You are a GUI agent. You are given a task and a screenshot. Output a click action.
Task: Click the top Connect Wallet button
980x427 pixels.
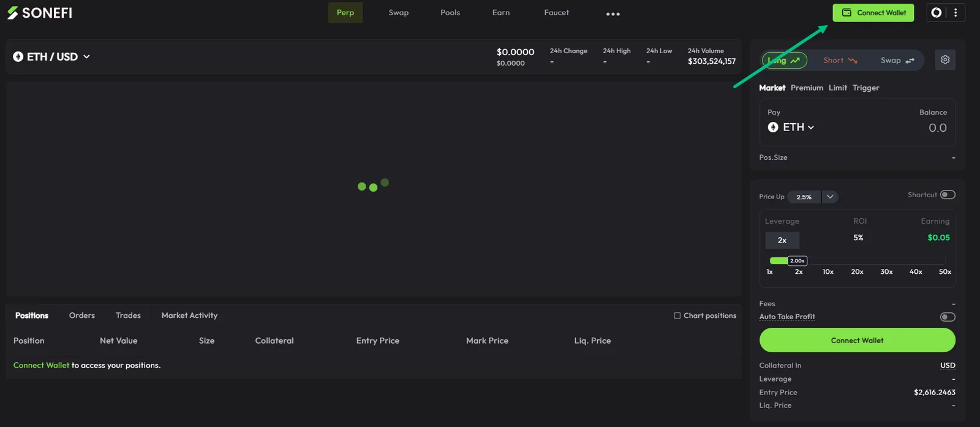873,12
